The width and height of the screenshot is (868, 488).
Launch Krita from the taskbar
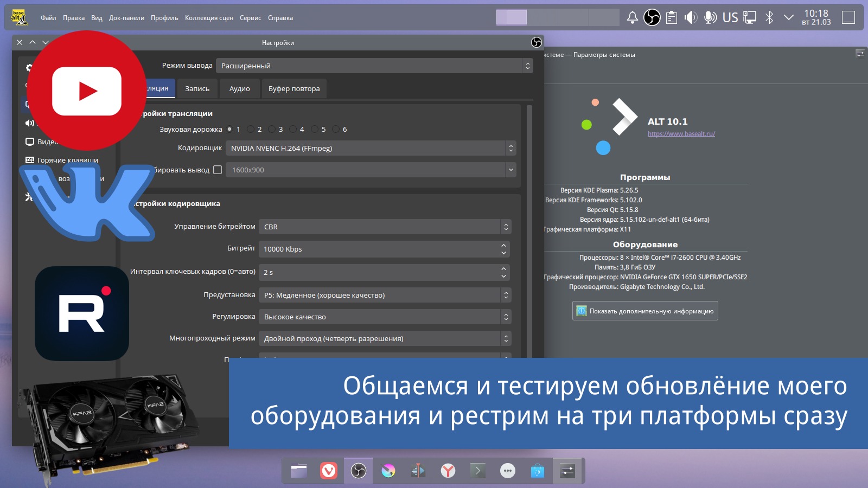click(x=387, y=471)
